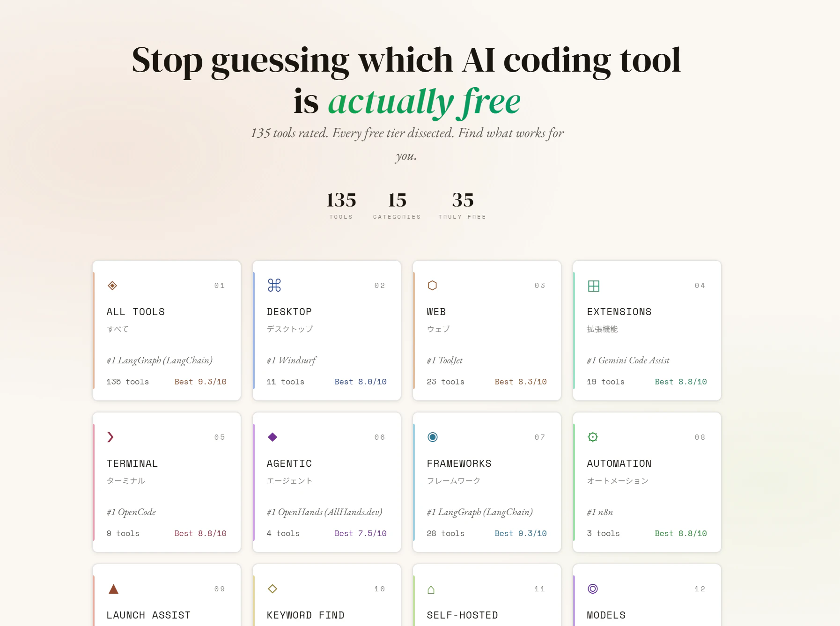Image resolution: width=840 pixels, height=626 pixels.
Task: Click the house icon on Self-Hosted card
Action: [x=431, y=589]
